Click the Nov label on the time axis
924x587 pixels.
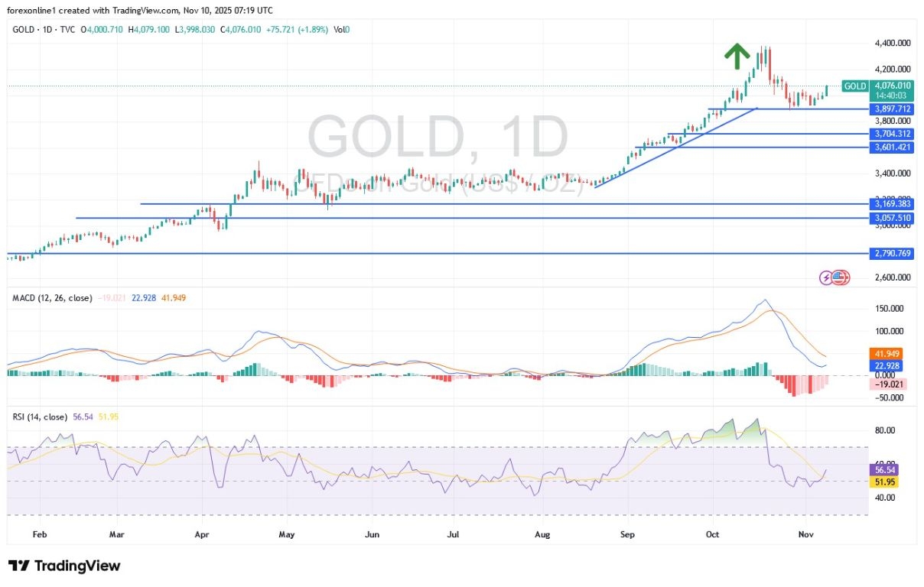point(806,534)
